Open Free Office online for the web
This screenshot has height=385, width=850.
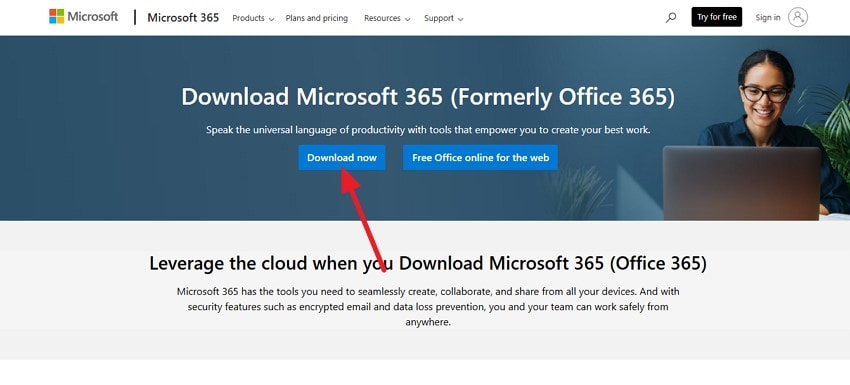coord(480,157)
